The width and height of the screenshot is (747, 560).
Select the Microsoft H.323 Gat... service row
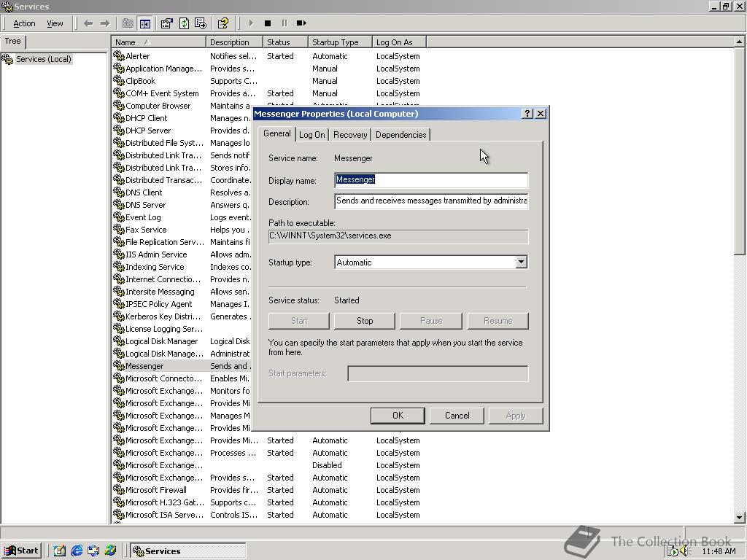267,502
